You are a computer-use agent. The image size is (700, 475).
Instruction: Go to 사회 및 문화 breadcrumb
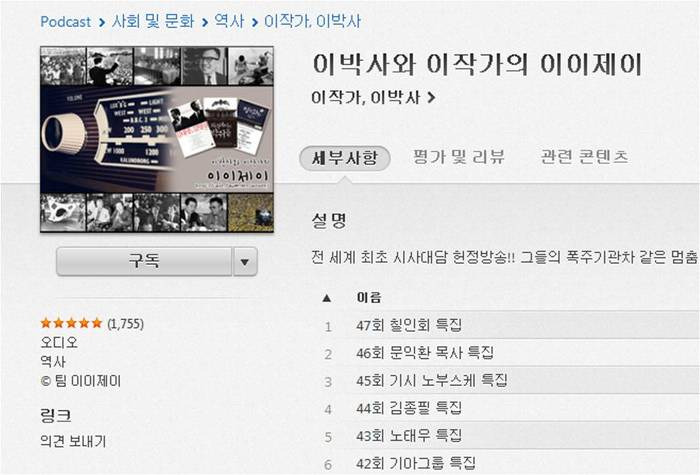coord(153,21)
